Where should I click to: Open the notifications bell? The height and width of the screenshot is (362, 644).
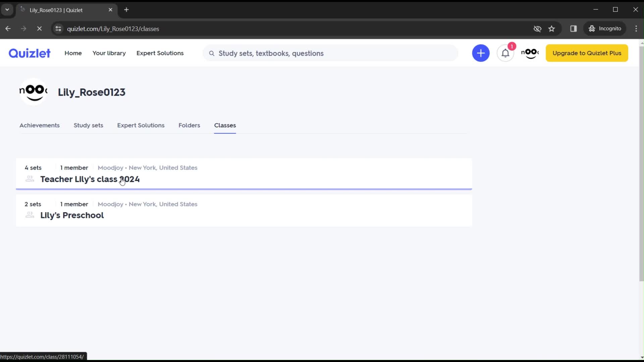[x=505, y=53]
